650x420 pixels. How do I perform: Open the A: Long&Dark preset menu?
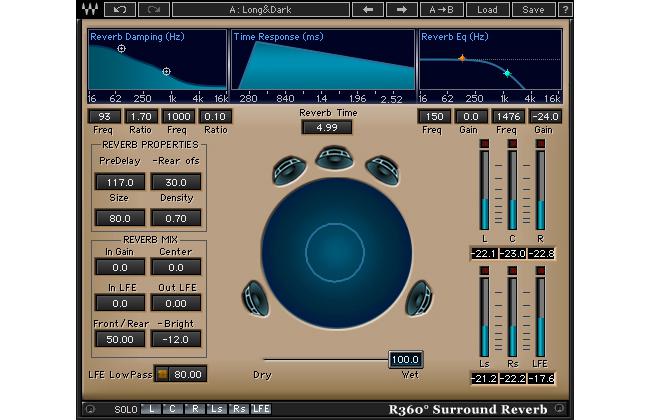258,10
